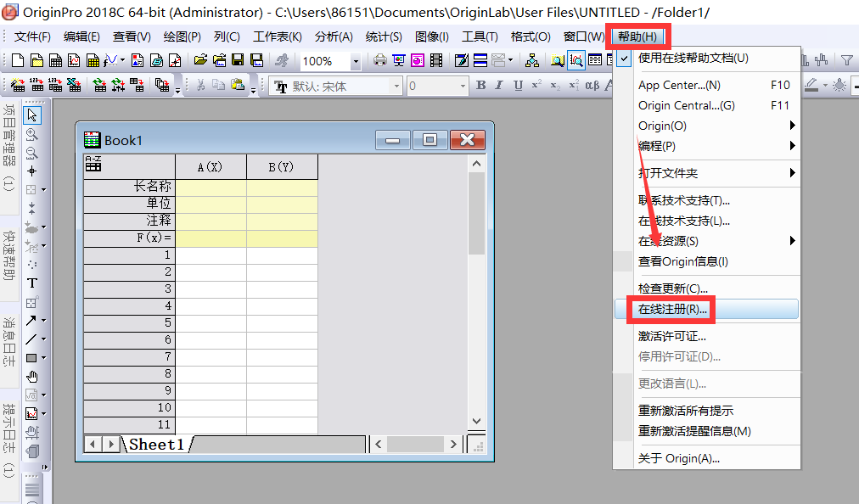Click the Import Excel icon
859x504 pixels.
(74, 86)
